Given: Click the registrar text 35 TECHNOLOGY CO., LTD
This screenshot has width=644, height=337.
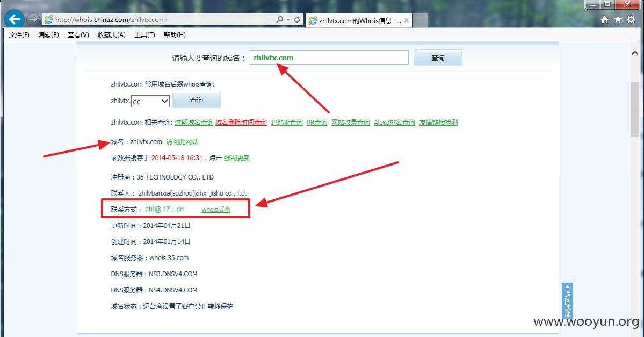Looking at the screenshot, I should (x=175, y=177).
